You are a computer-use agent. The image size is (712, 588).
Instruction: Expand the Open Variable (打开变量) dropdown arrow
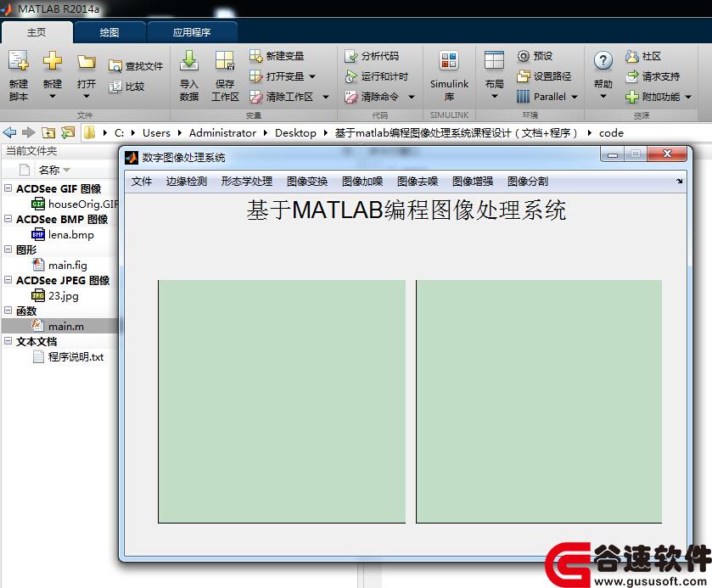click(x=312, y=76)
